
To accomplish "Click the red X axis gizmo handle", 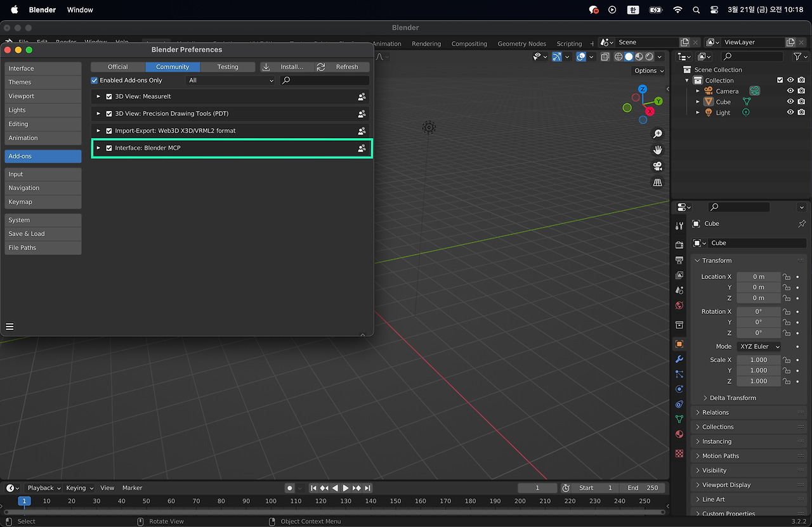I will (650, 112).
